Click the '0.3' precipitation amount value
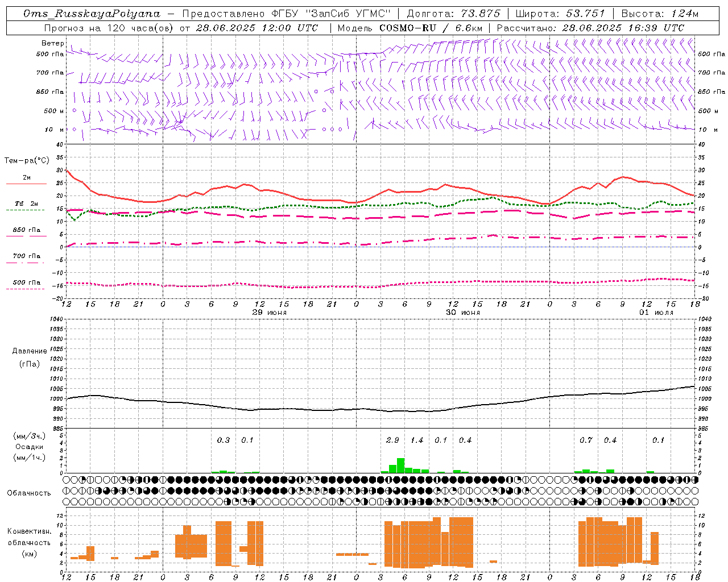Screen dimensions: 728x582 coord(224,440)
